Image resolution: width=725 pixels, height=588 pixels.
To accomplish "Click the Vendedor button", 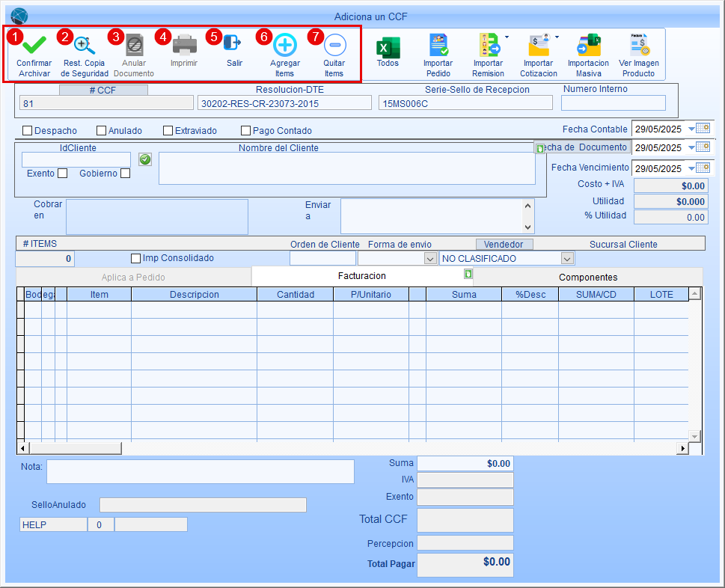I will click(504, 244).
